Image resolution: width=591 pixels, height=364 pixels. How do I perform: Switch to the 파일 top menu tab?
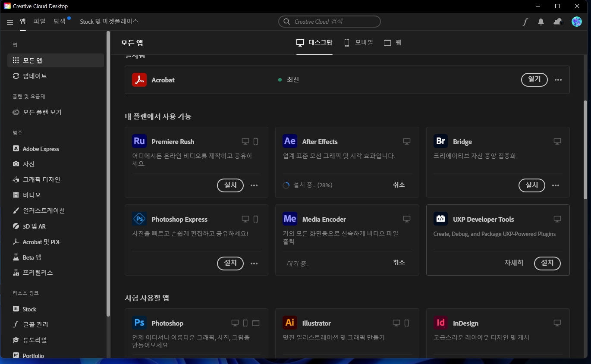39,21
